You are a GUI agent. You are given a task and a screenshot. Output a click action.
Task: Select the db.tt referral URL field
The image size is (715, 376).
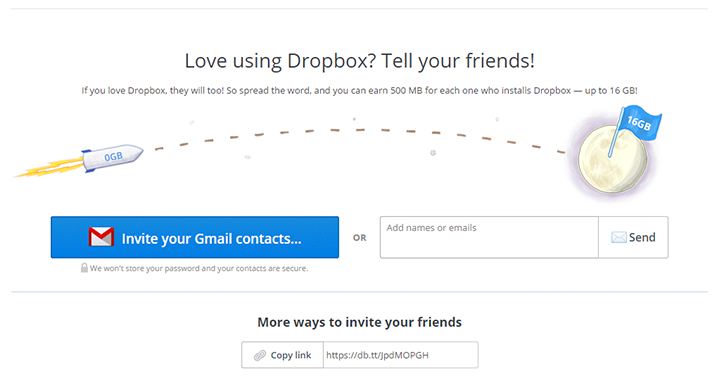[400, 355]
